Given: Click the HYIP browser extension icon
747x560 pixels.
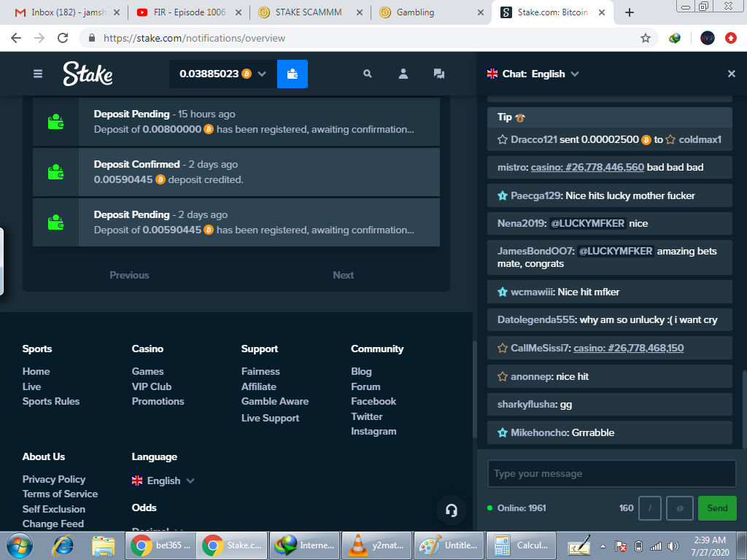Looking at the screenshot, I should (x=708, y=38).
